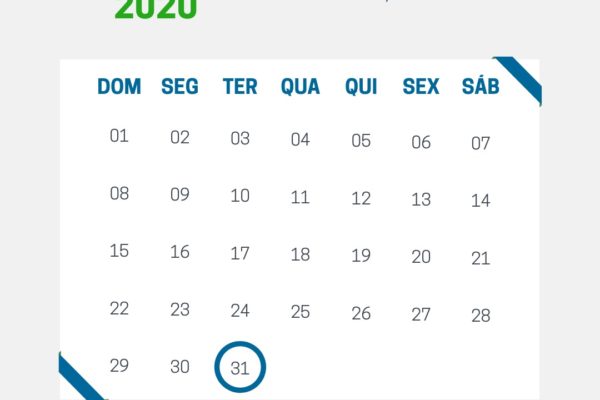Screen dimensions: 600x400
Task: Select day 07 under Saturday
Action: click(x=481, y=144)
